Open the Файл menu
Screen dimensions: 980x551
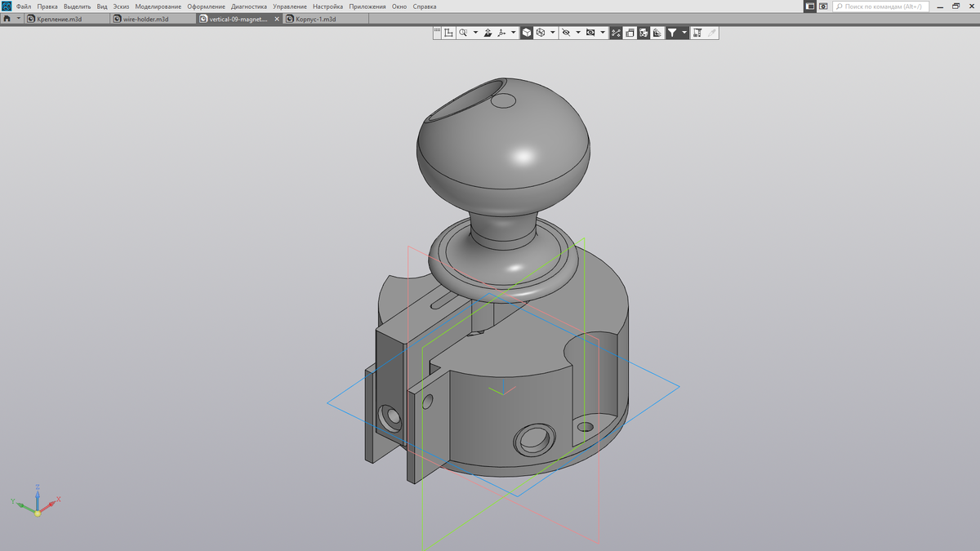24,6
